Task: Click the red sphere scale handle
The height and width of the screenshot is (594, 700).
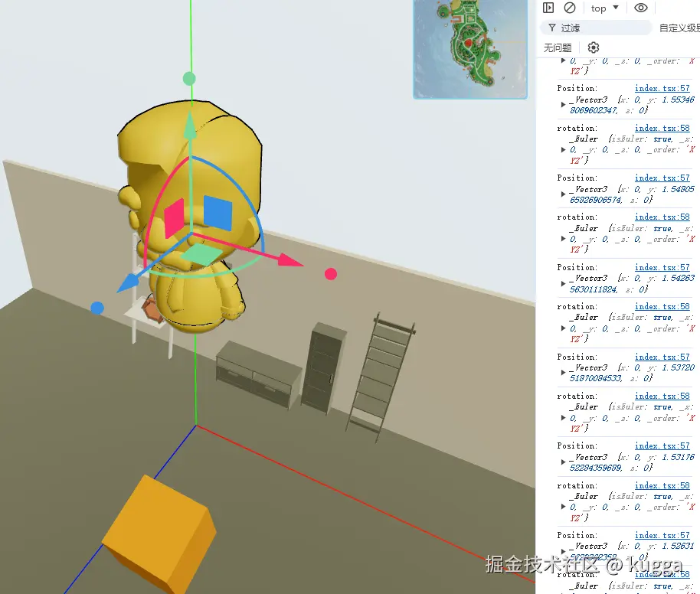Action: [331, 274]
